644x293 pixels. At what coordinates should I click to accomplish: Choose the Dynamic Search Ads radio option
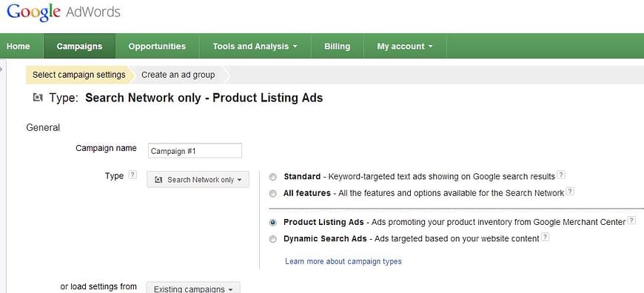click(x=272, y=239)
